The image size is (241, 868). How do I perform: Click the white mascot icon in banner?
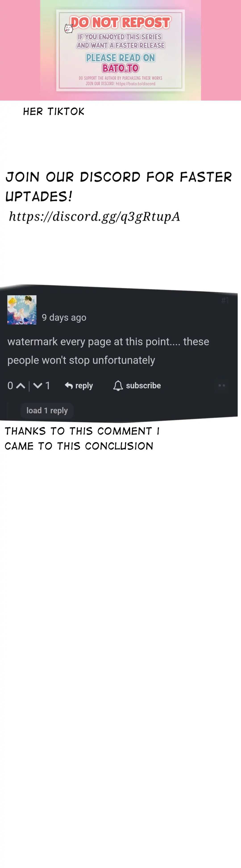coord(69,29)
